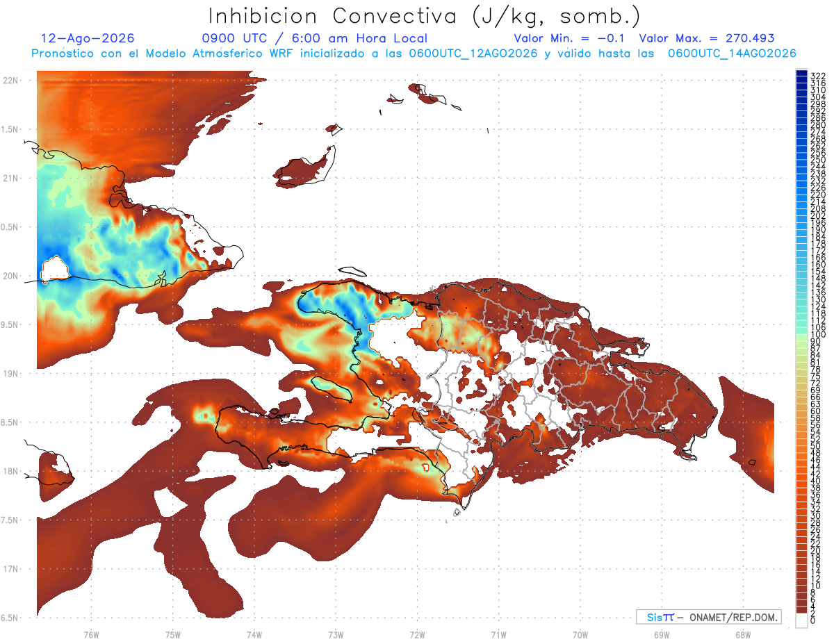Click the '18N' latitude label

click(10, 471)
